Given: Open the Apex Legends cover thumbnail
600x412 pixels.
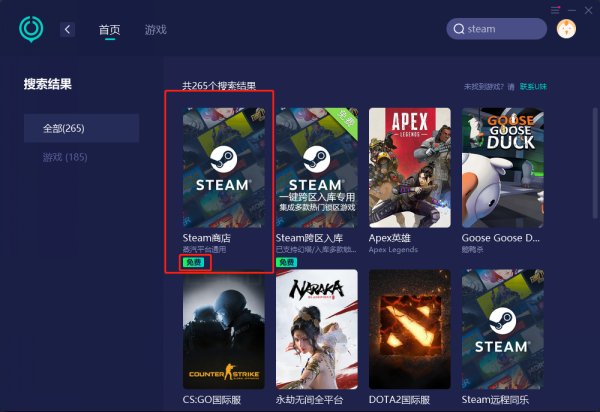Looking at the screenshot, I should click(x=410, y=168).
